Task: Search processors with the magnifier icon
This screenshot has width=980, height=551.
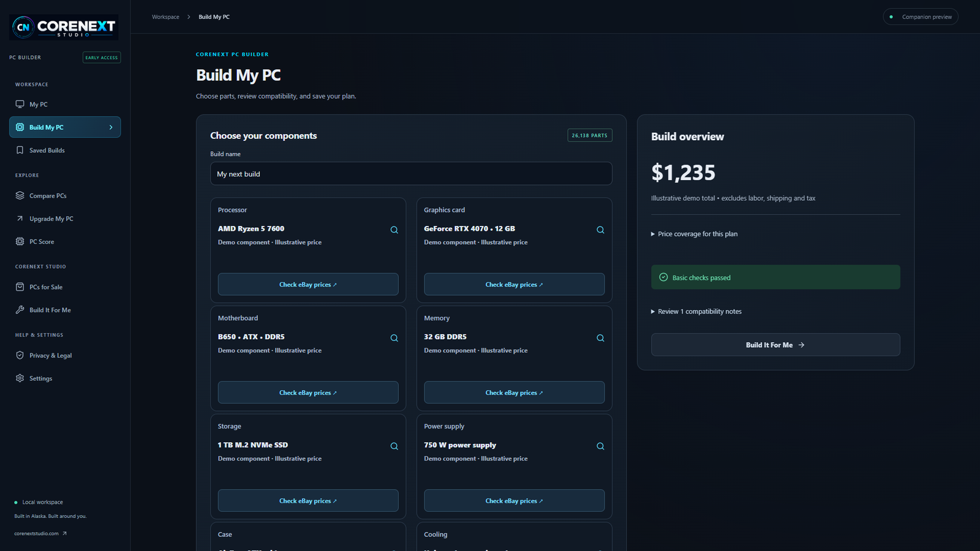Action: click(x=394, y=230)
